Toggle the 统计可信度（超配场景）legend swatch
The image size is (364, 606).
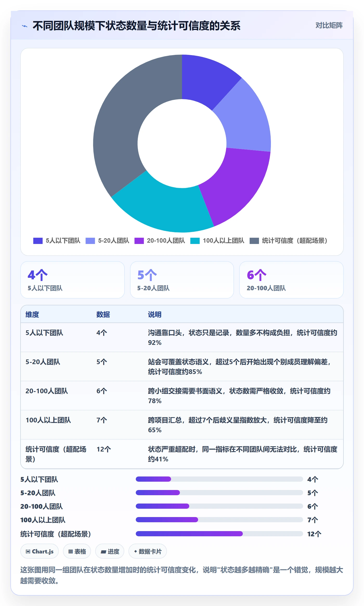tap(254, 241)
